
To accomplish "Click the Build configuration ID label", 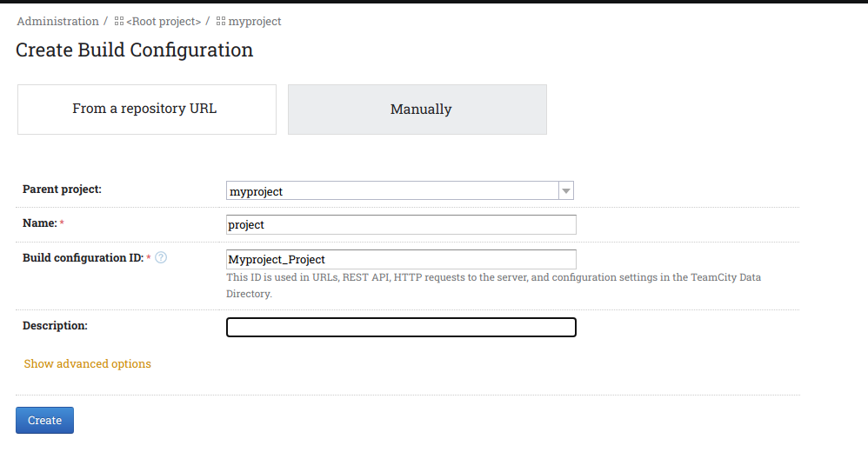I will point(83,258).
